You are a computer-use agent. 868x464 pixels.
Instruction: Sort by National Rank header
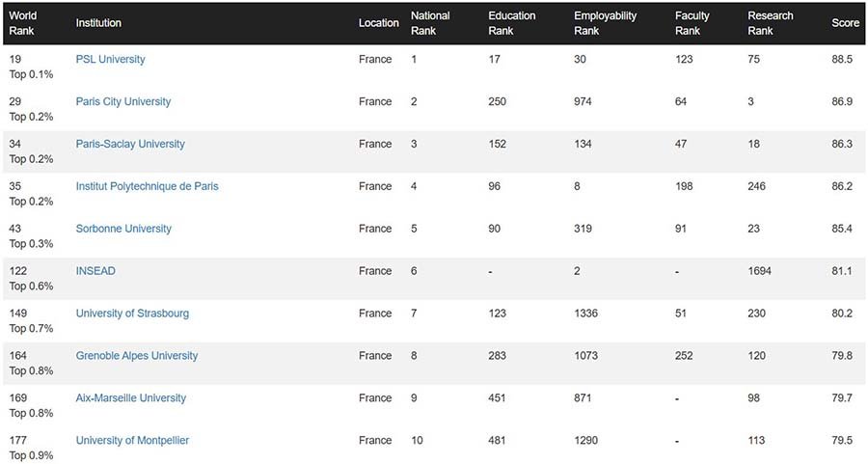[x=430, y=23]
